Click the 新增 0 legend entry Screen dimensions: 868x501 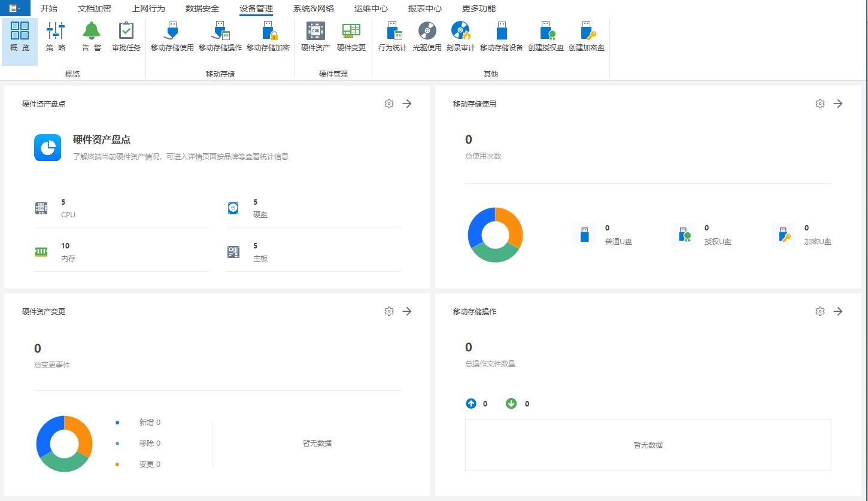[x=150, y=423]
